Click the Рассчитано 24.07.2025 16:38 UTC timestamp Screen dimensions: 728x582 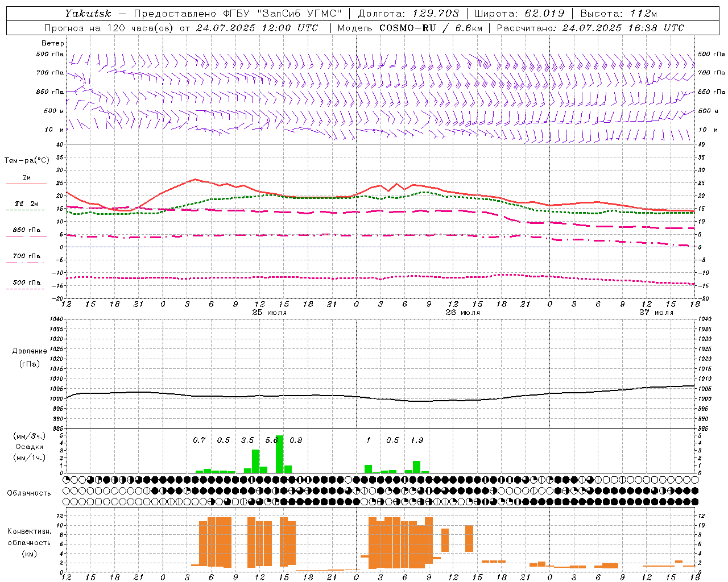(x=590, y=28)
